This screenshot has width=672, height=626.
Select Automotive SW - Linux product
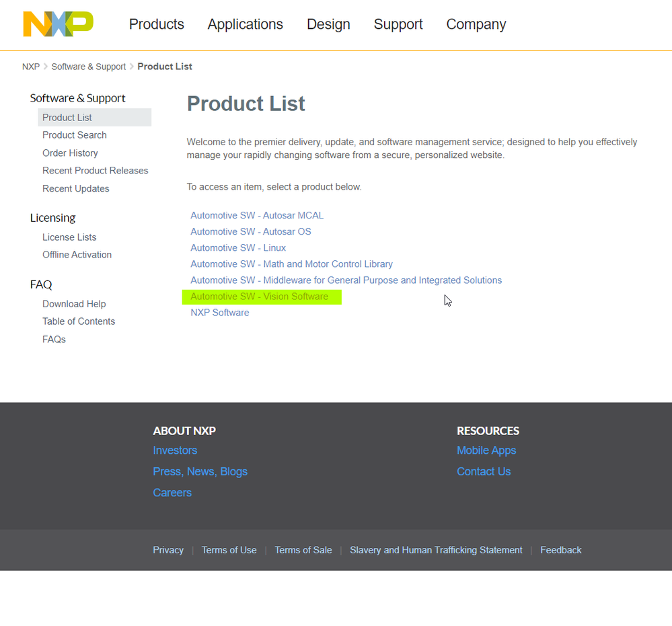[238, 248]
